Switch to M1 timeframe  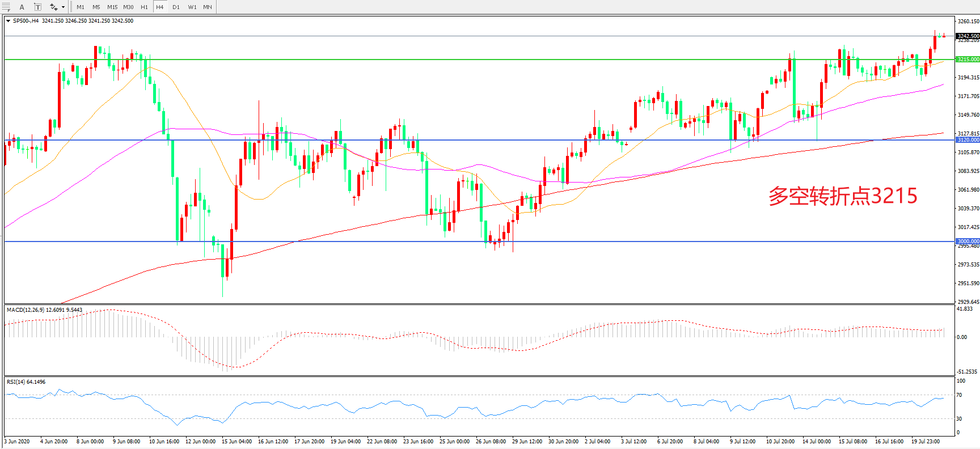coord(81,7)
